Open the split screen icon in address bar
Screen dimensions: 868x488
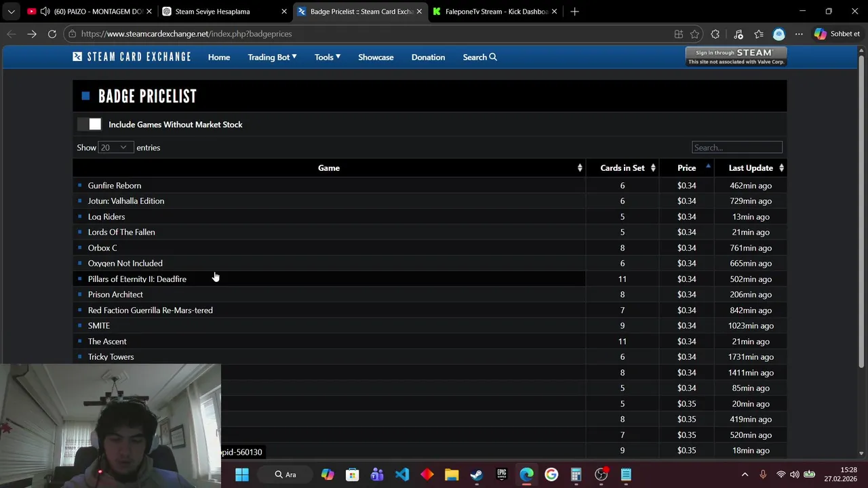tap(678, 34)
